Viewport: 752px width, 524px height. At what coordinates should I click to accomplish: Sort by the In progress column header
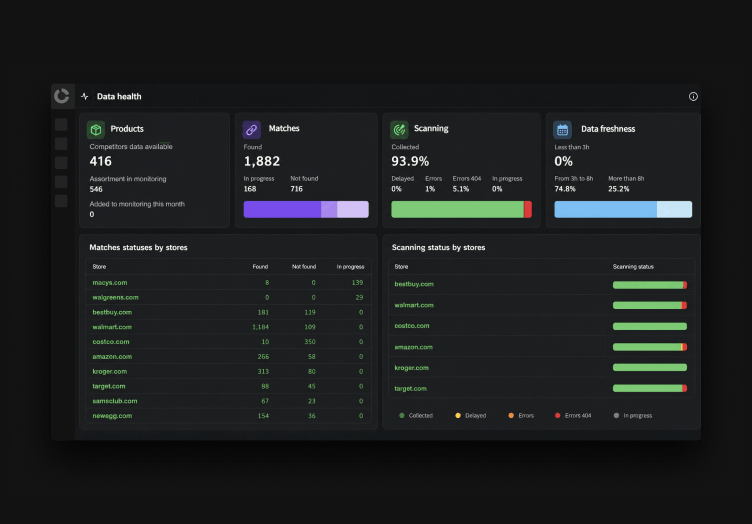[350, 267]
